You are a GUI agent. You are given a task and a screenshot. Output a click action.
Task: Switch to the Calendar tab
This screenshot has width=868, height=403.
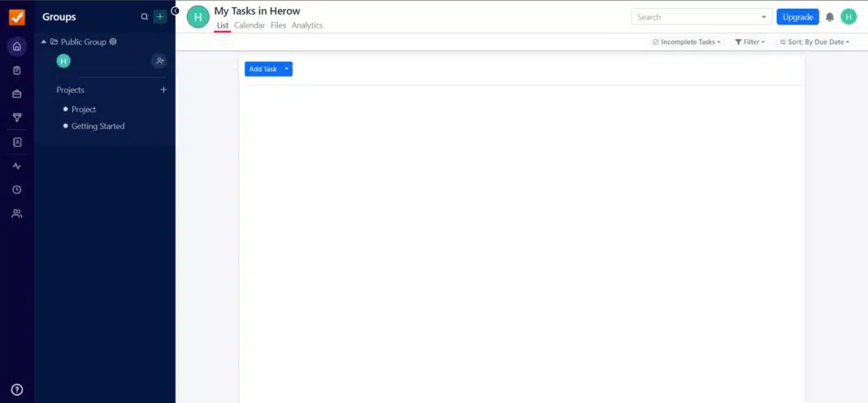pyautogui.click(x=250, y=26)
